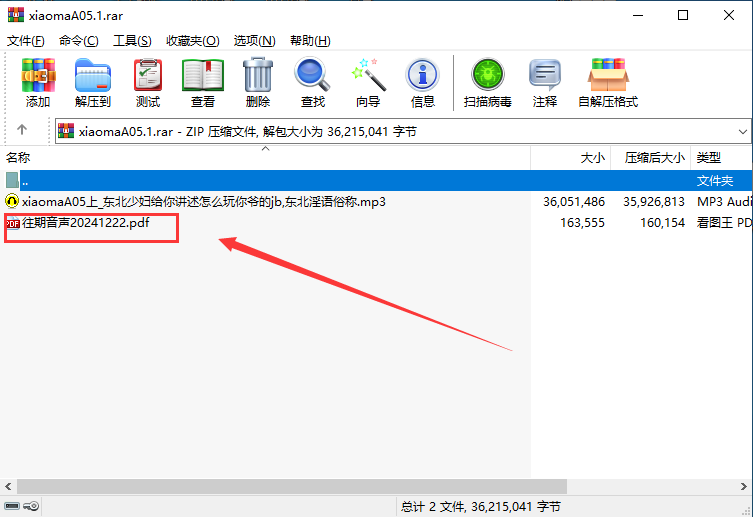Viewport: 753px width, 517px height.
Task: Sort by Name (名称) column header
Action: click(x=266, y=157)
